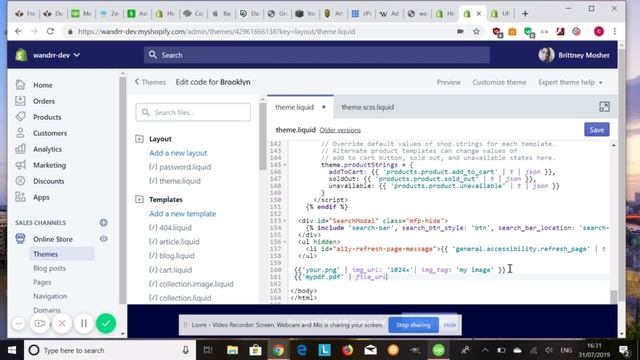View online store via the eye icon
Viewport: 640px width, 360px height.
point(104,239)
